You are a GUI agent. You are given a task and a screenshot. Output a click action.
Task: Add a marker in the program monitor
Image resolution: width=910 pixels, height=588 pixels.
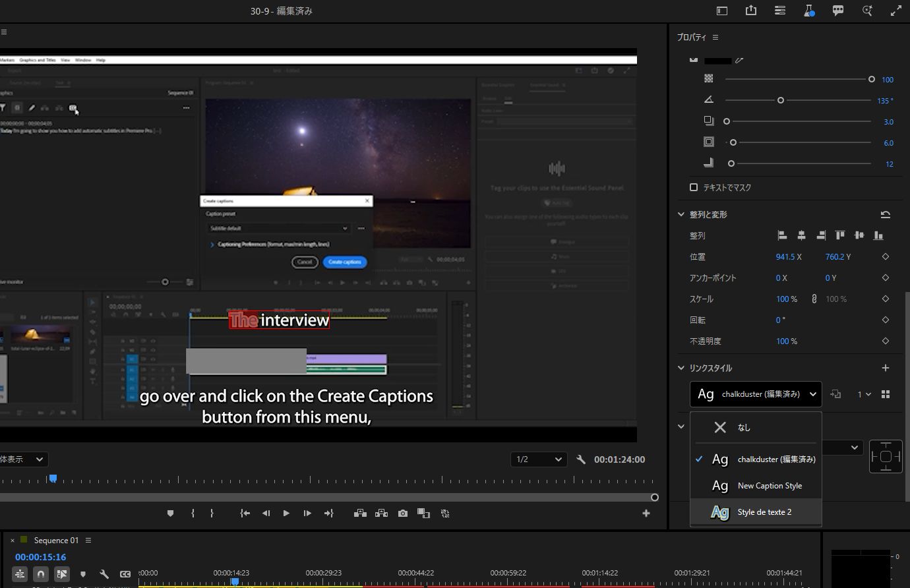pyautogui.click(x=170, y=514)
